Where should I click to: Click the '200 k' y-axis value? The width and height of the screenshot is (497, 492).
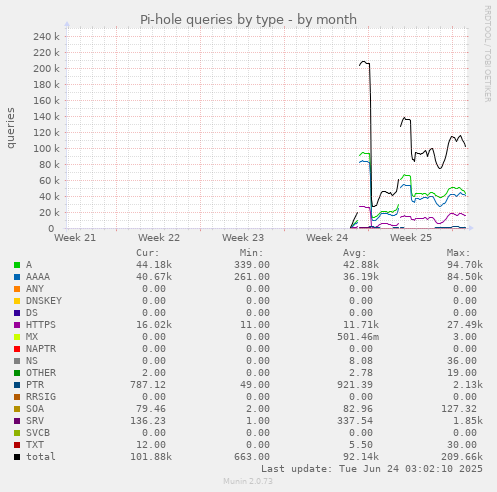(46, 68)
